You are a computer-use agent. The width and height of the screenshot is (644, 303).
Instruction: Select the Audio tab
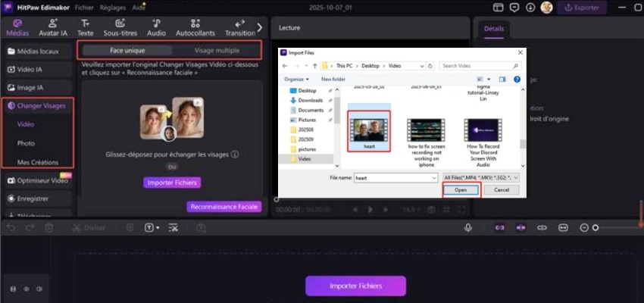coord(156,28)
